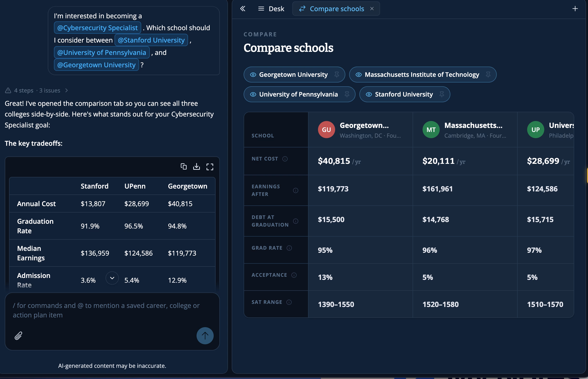Show info for Net Cost row
The height and width of the screenshot is (379, 588).
(285, 159)
